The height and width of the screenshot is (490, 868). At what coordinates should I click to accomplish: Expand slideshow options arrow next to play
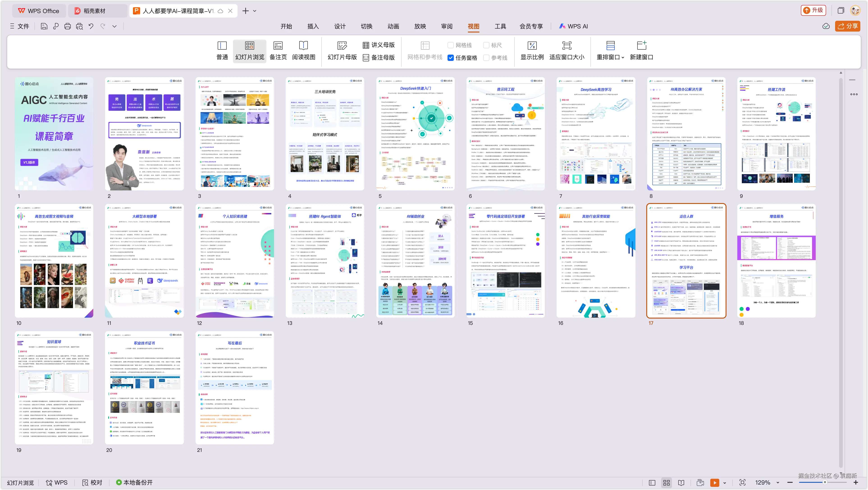(x=725, y=483)
